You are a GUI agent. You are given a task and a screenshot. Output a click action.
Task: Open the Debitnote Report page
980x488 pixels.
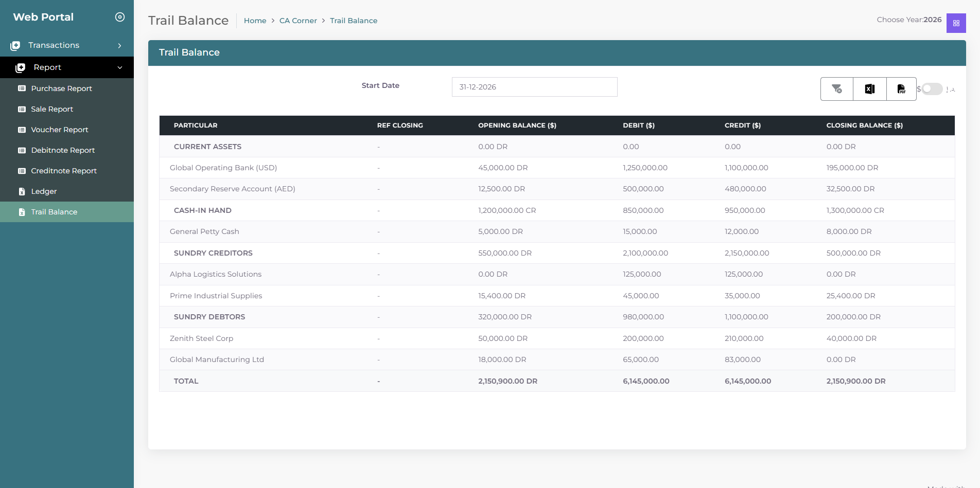coord(63,150)
